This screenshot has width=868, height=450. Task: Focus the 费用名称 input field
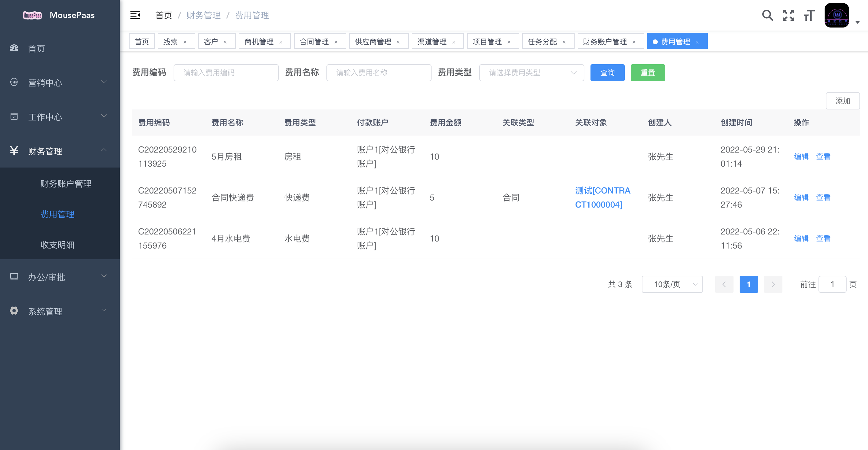click(x=379, y=72)
